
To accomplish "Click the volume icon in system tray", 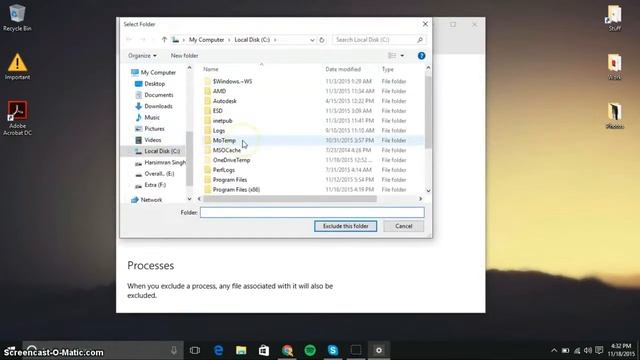I will [588, 351].
